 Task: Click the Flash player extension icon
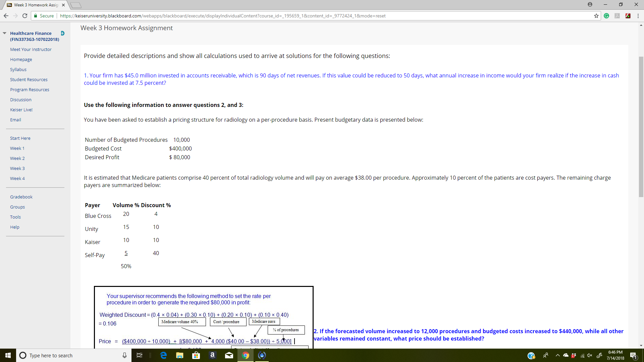pos(628,16)
